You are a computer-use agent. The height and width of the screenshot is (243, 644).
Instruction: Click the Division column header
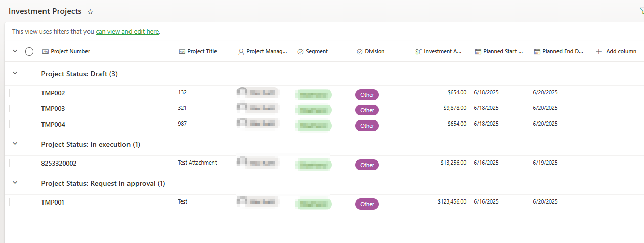[374, 51]
